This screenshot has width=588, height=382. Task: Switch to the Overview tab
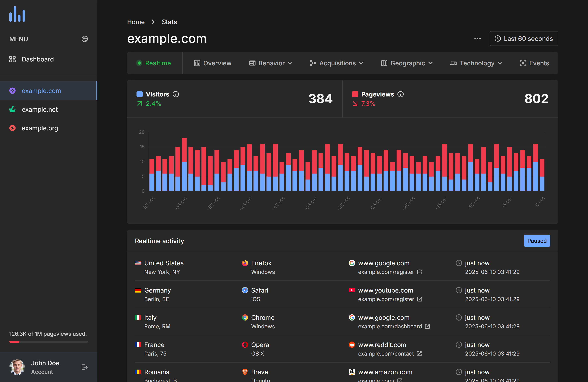(213, 63)
